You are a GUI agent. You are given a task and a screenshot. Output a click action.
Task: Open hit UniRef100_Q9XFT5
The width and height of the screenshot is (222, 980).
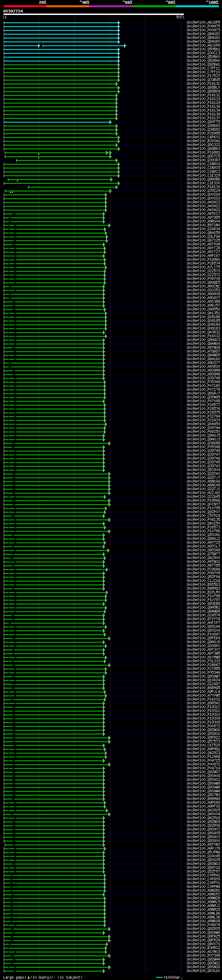pos(203,122)
